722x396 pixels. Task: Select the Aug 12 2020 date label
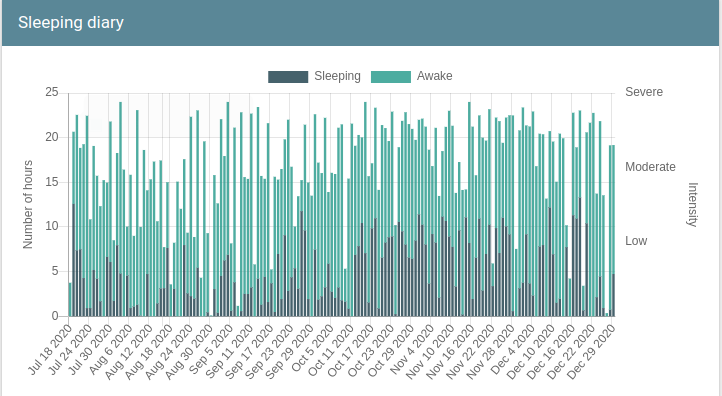tap(128, 351)
